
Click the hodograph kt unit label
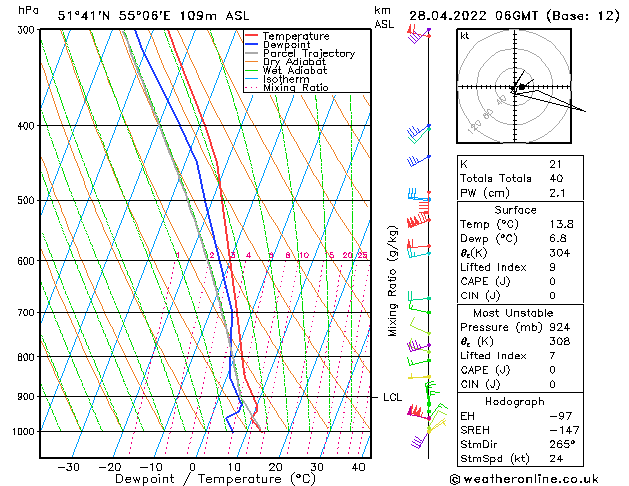[465, 36]
